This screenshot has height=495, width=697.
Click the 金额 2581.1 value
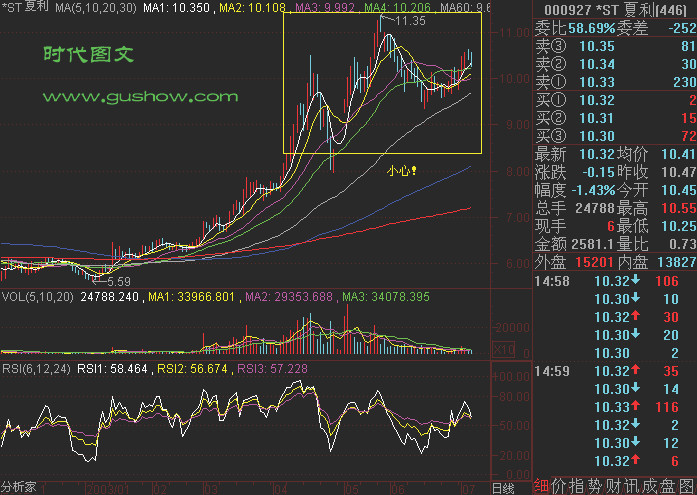click(x=593, y=244)
